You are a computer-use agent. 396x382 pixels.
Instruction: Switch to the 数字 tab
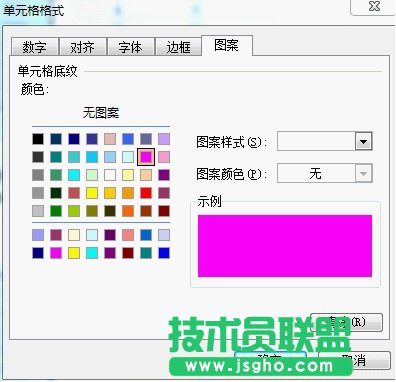(35, 47)
